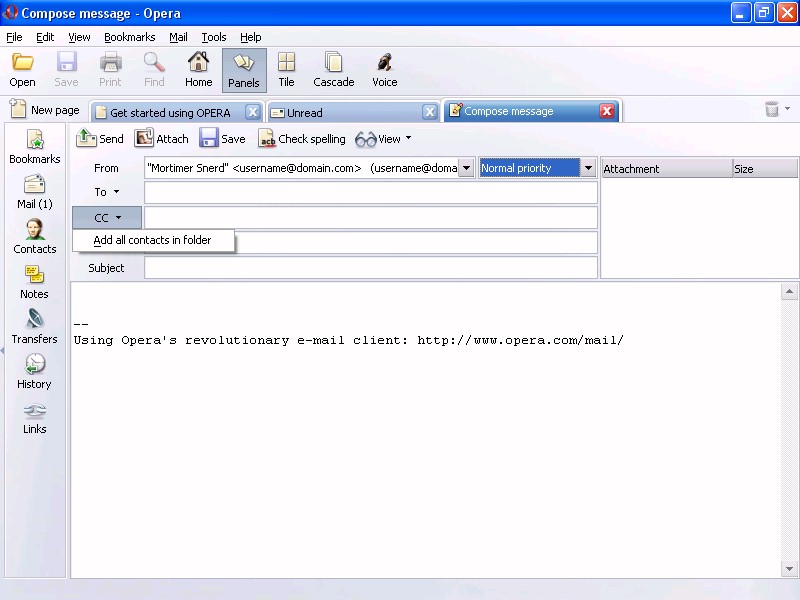This screenshot has height=600, width=800.
Task: Open the History panel
Action: click(35, 371)
